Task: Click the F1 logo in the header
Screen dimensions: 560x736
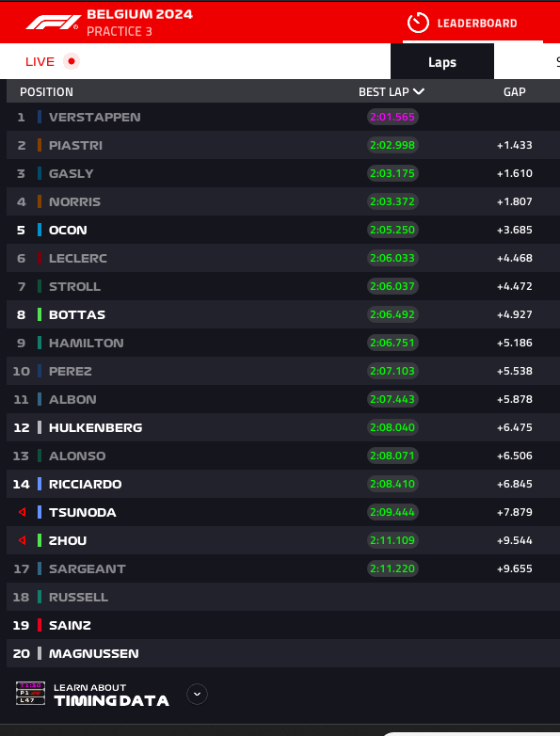Action: click(52, 23)
